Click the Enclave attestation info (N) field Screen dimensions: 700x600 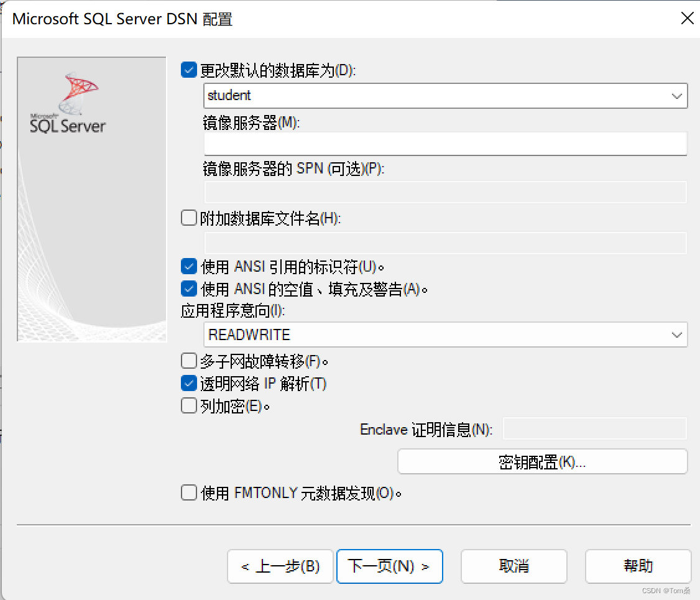pyautogui.click(x=595, y=428)
